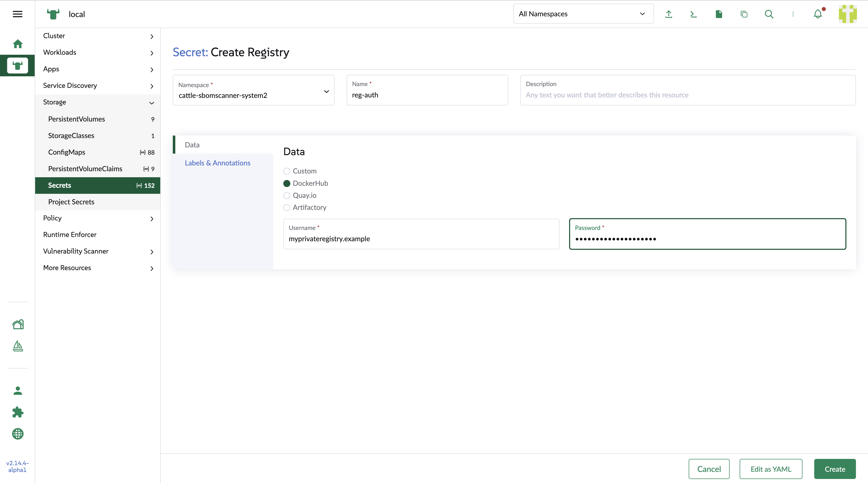868x483 pixels.
Task: Open ConfigMaps in the sidebar
Action: (x=98, y=152)
